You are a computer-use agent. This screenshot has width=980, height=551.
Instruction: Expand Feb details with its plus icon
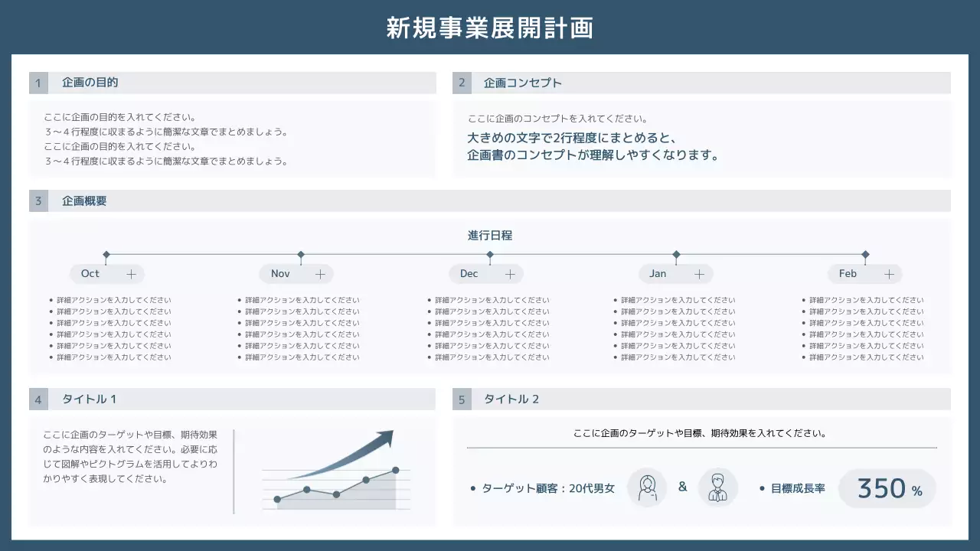889,273
